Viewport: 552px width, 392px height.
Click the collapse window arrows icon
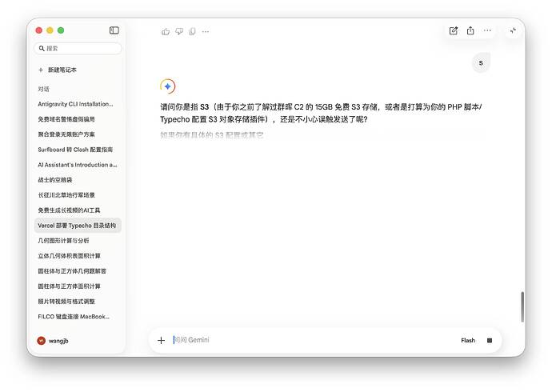click(513, 31)
